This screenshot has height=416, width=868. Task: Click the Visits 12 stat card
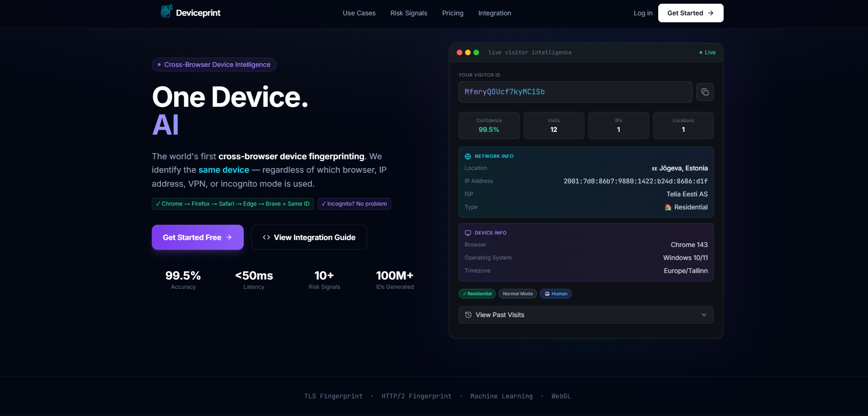click(554, 125)
